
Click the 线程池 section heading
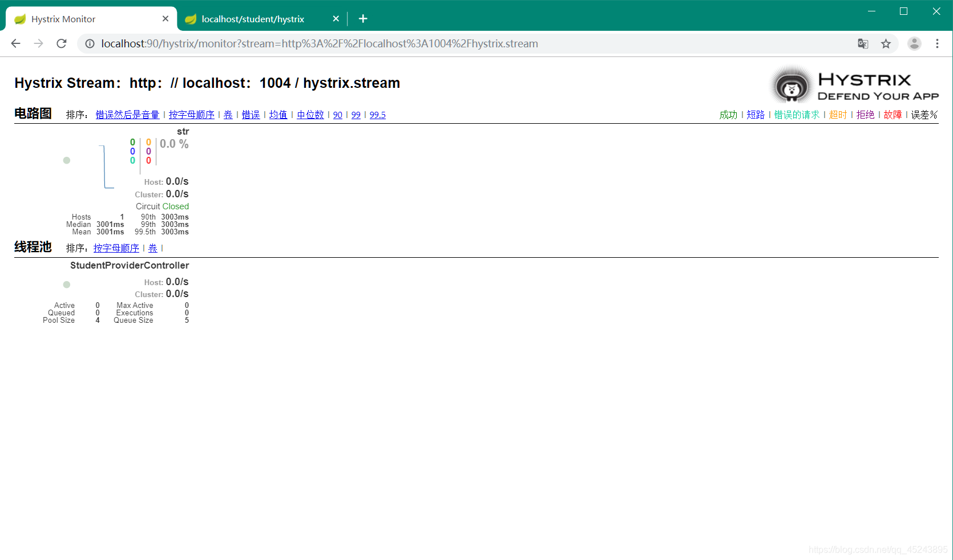coord(33,247)
